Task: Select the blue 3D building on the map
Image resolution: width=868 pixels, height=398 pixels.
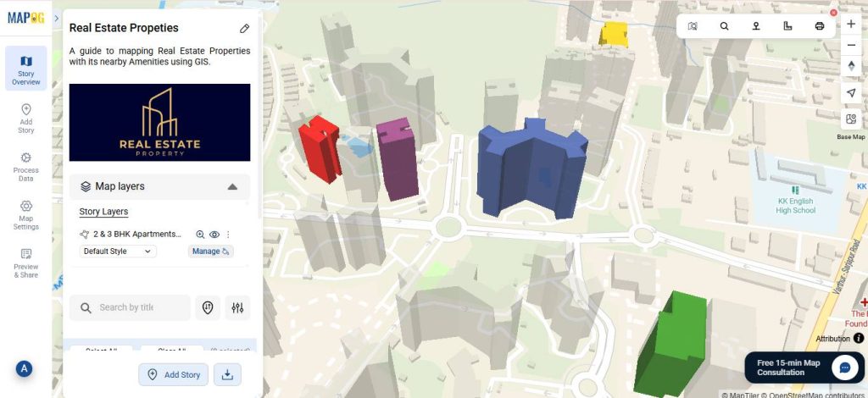Action: tap(531, 168)
